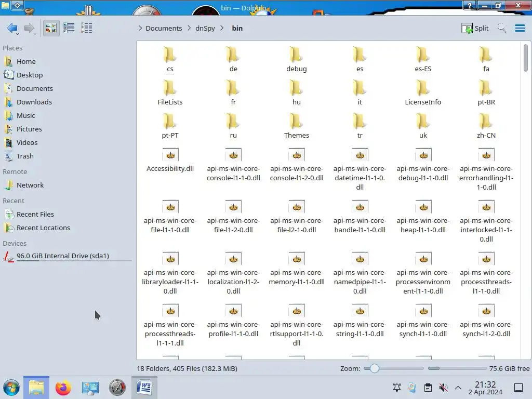The height and width of the screenshot is (399, 532).
Task: Switch to Compact view mode
Action: tap(69, 28)
